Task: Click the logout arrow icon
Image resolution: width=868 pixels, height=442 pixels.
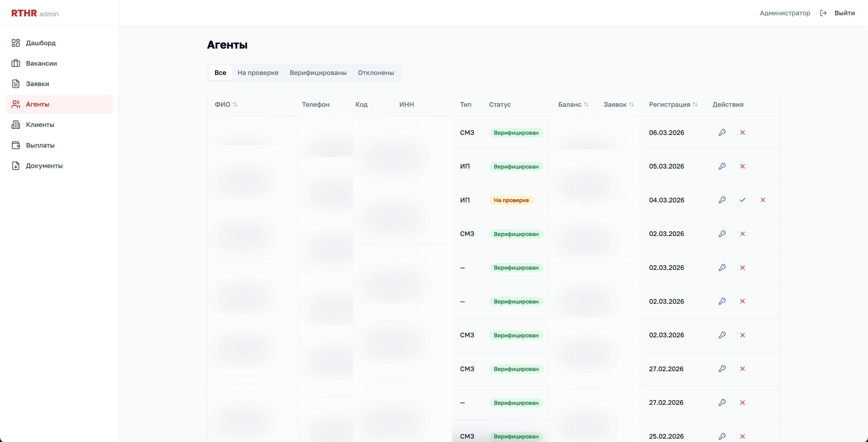Action: (823, 13)
